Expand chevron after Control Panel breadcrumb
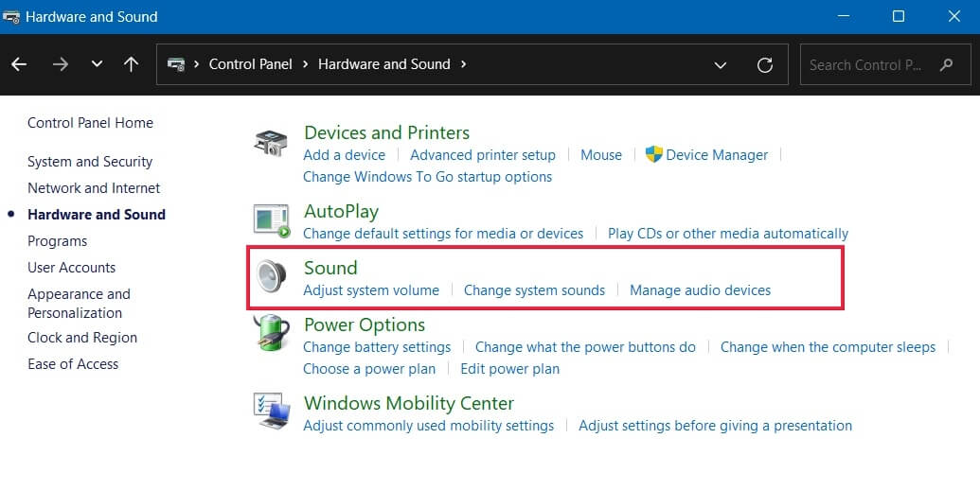 point(306,64)
